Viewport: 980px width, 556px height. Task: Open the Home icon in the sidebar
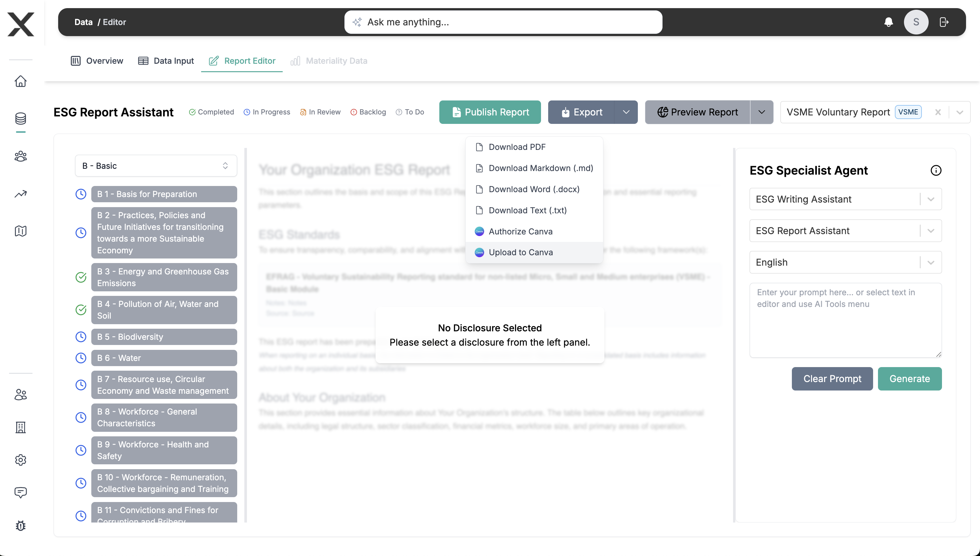[x=21, y=81]
